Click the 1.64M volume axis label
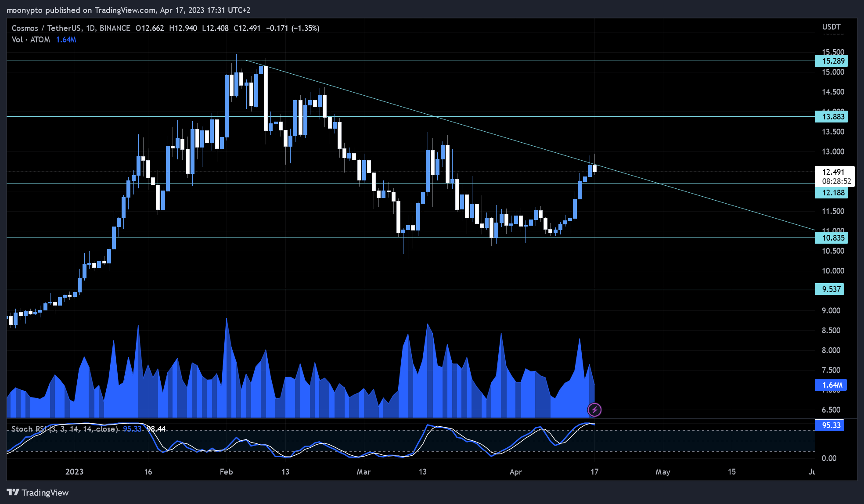Screen dimensions: 864x504 pos(831,385)
